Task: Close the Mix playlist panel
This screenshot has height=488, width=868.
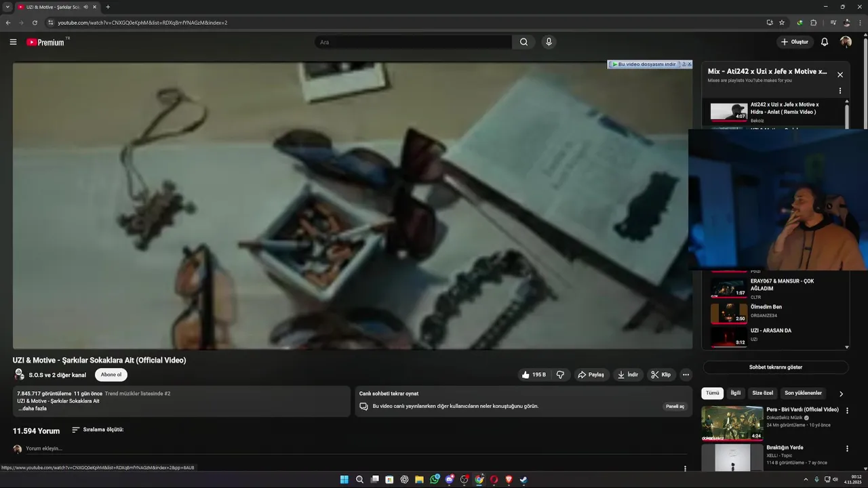Action: (x=840, y=75)
